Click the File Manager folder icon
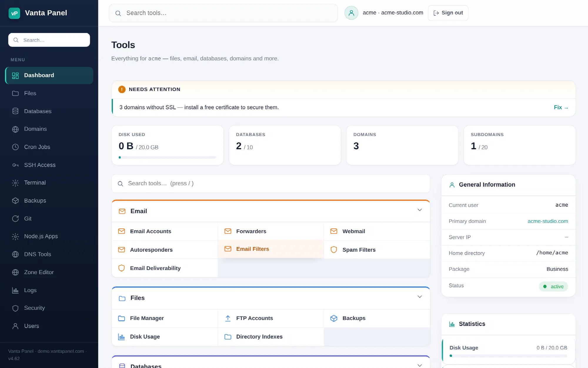Viewport: 588px width, 368px height. (x=121, y=318)
